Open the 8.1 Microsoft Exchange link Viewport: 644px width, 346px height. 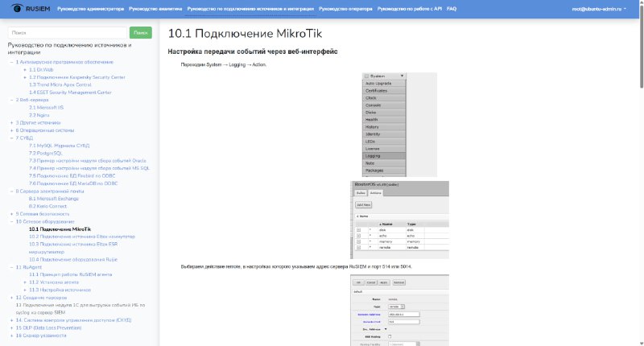(x=54, y=199)
